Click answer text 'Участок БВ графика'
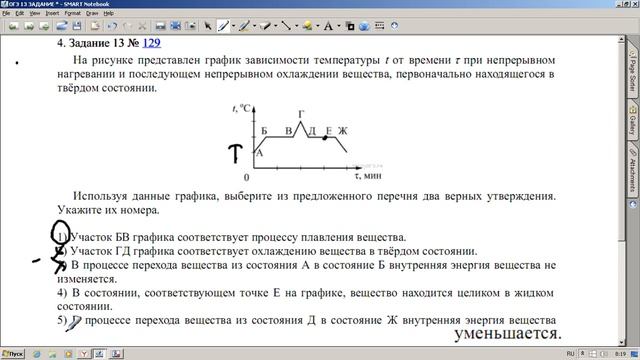The image size is (640, 360). click(122, 237)
